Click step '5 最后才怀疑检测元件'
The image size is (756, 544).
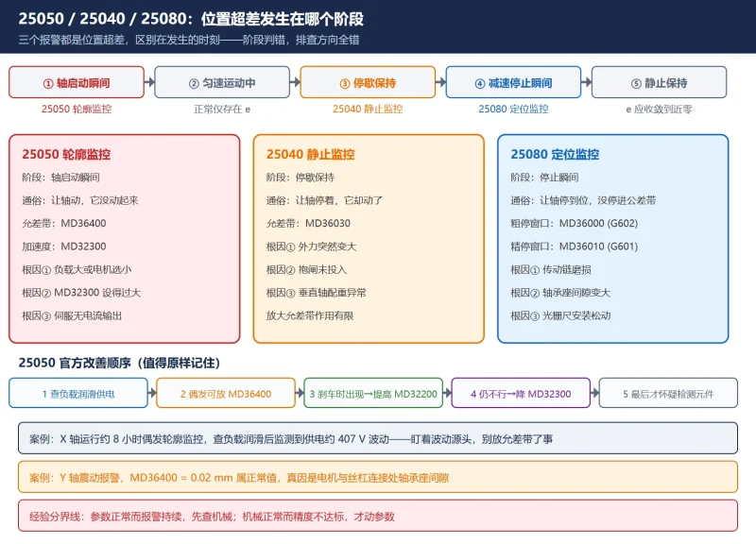tap(669, 393)
